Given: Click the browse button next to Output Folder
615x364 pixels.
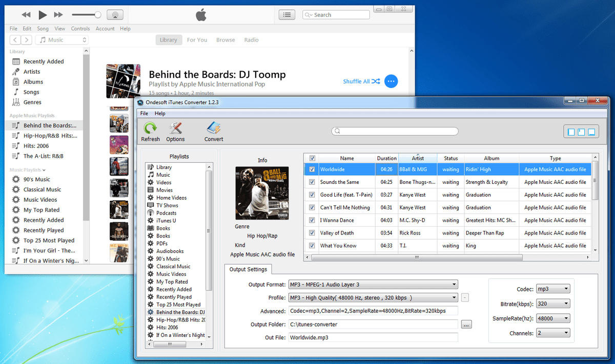Looking at the screenshot, I should click(466, 324).
